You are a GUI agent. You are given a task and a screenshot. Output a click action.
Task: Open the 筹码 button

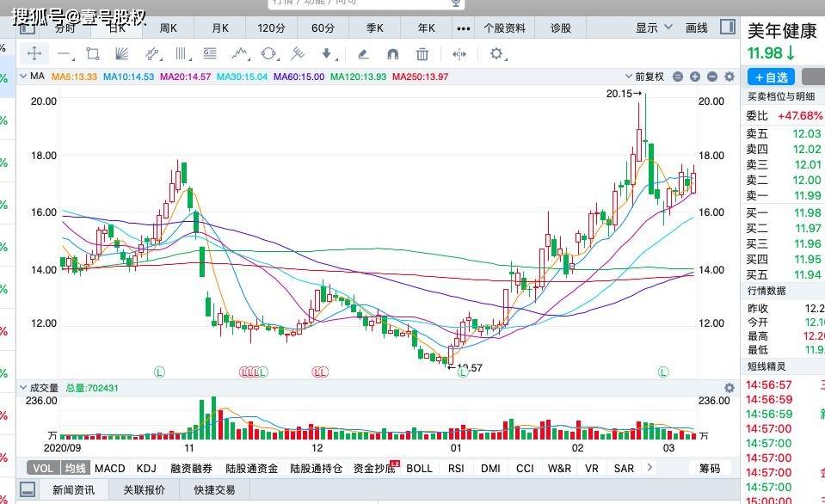coord(709,468)
